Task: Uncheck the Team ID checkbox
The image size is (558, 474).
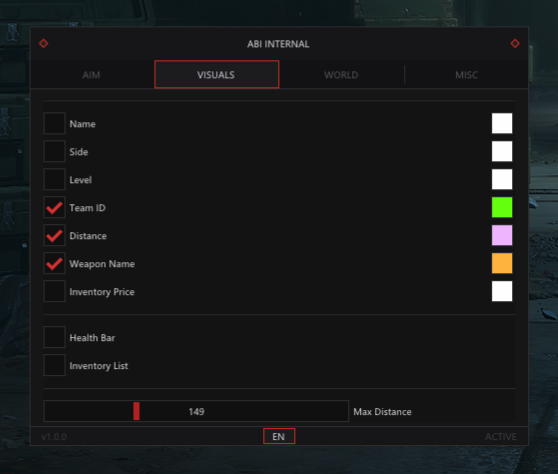Action: coord(54,207)
